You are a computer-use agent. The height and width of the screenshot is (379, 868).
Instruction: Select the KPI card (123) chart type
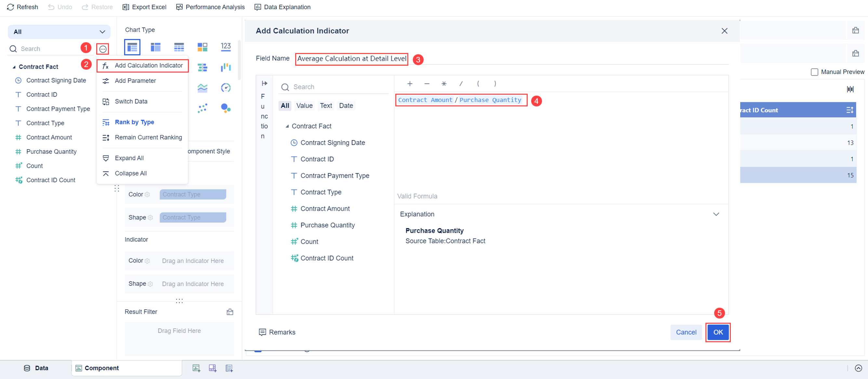coord(226,47)
